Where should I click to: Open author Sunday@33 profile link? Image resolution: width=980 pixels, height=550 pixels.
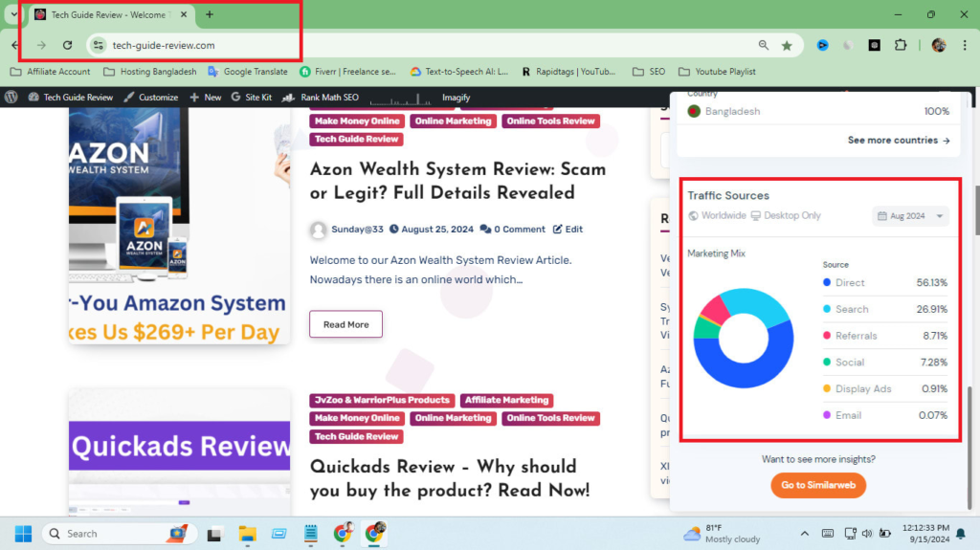pos(357,230)
